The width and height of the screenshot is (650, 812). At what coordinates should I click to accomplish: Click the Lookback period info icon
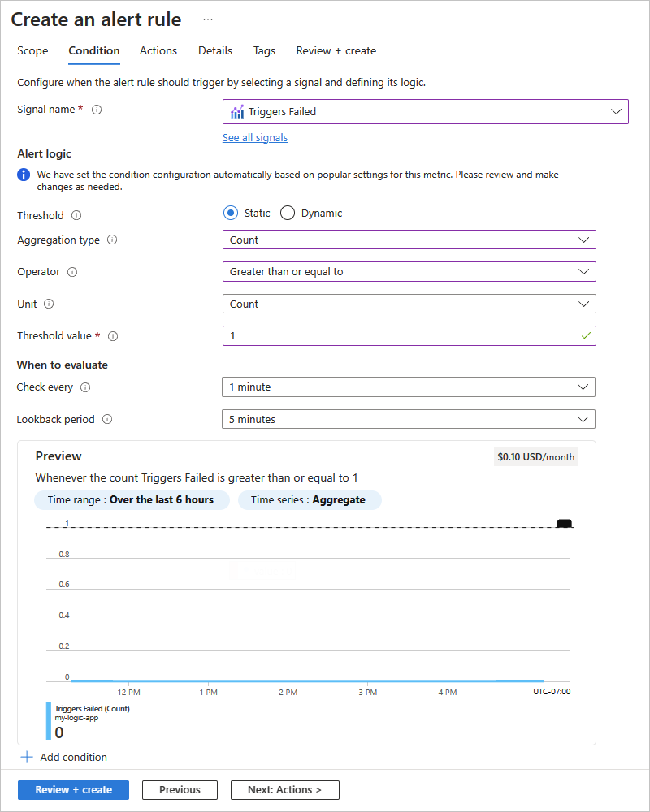(107, 420)
